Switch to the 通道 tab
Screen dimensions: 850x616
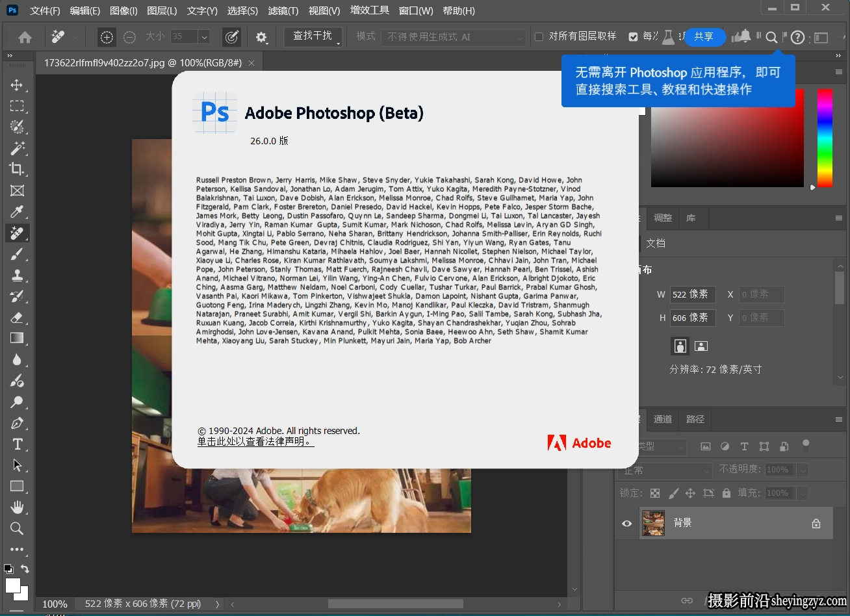click(663, 419)
